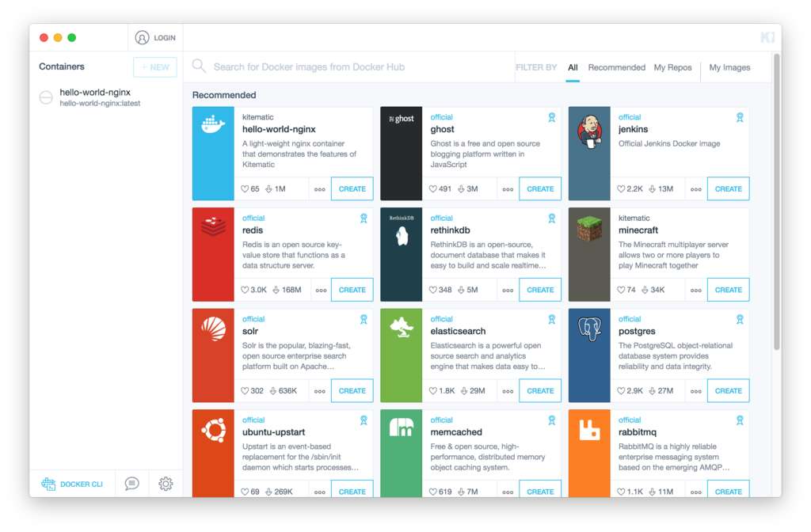The width and height of the screenshot is (811, 532).
Task: Click the DOCKER CLI label
Action: (x=82, y=484)
